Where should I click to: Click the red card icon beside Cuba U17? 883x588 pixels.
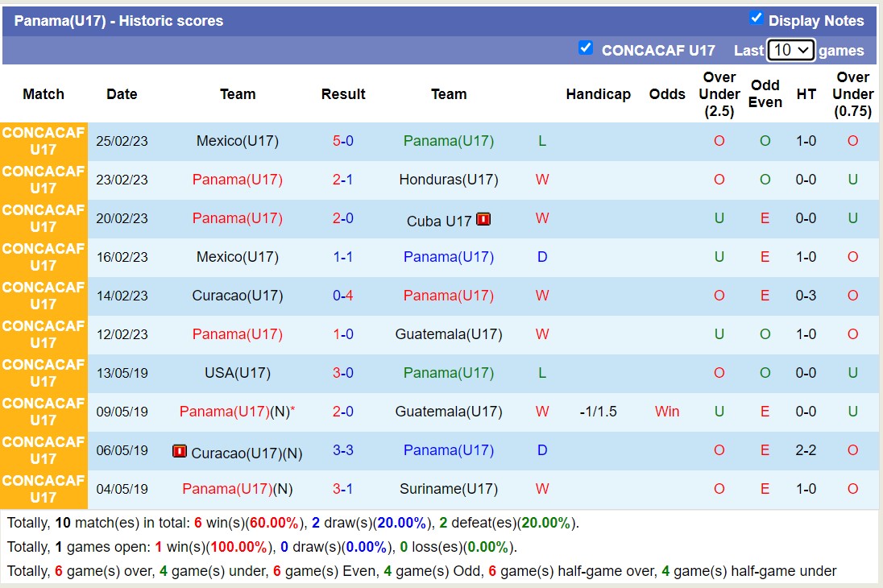pos(483,218)
